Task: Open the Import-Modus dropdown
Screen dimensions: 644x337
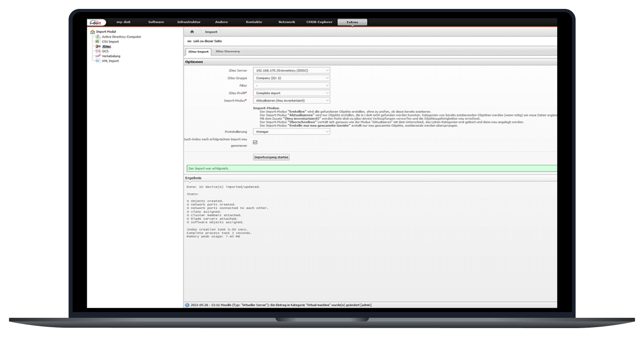Action: tap(291, 101)
